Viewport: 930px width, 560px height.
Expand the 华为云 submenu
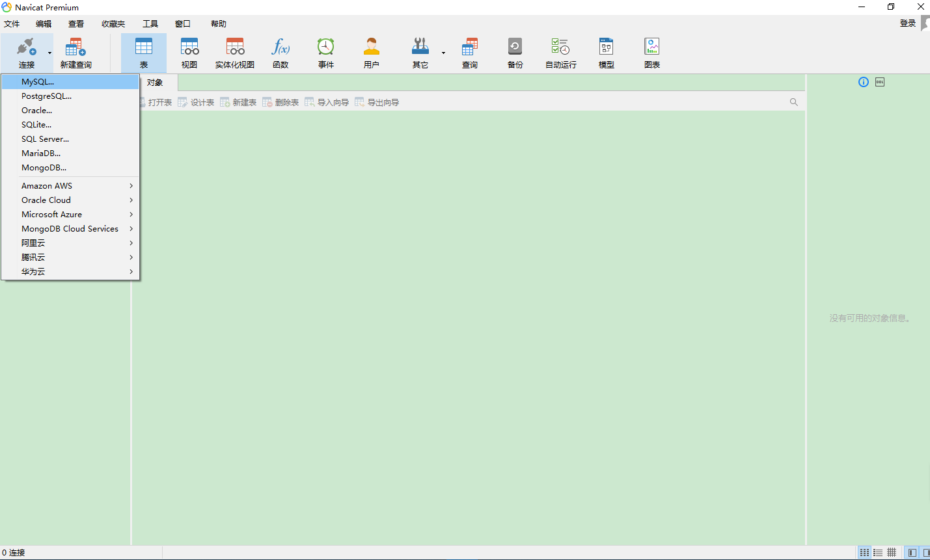pos(70,272)
